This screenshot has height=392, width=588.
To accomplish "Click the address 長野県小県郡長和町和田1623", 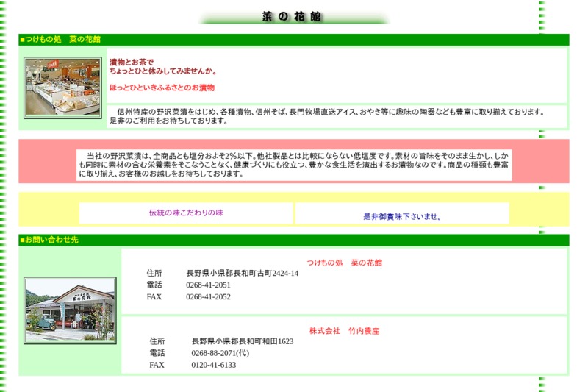I will point(242,341).
